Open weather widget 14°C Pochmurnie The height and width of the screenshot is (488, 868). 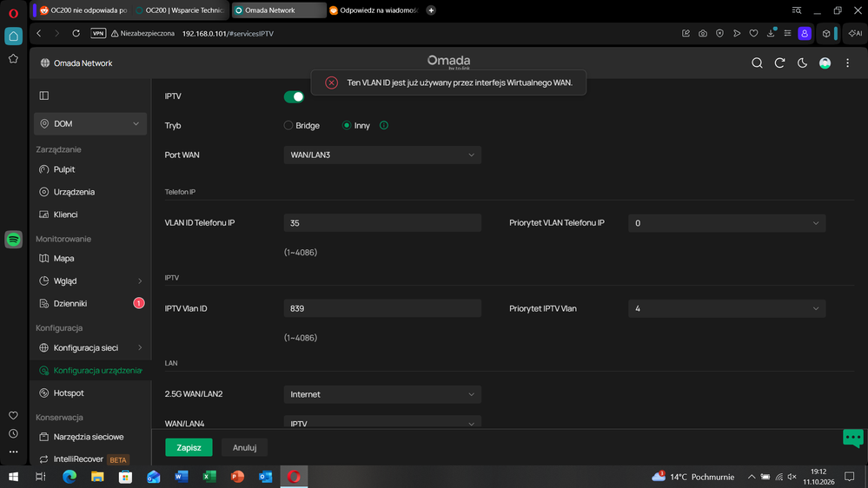pyautogui.click(x=692, y=477)
